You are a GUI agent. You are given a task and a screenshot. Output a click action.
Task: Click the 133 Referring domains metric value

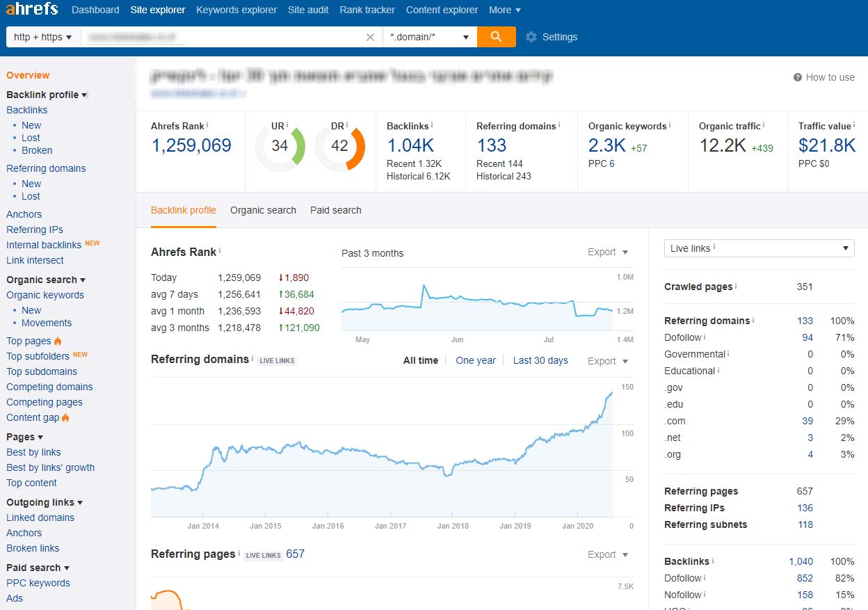[492, 145]
